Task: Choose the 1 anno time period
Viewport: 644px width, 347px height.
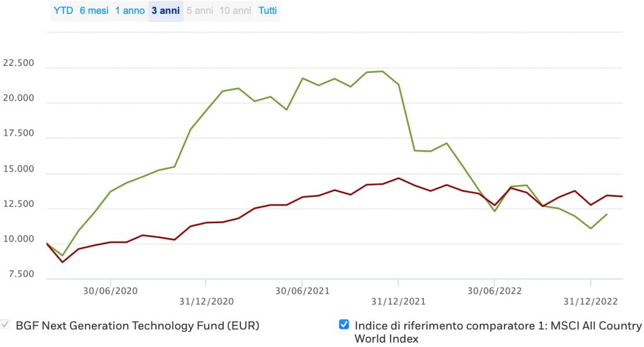Action: [x=130, y=11]
